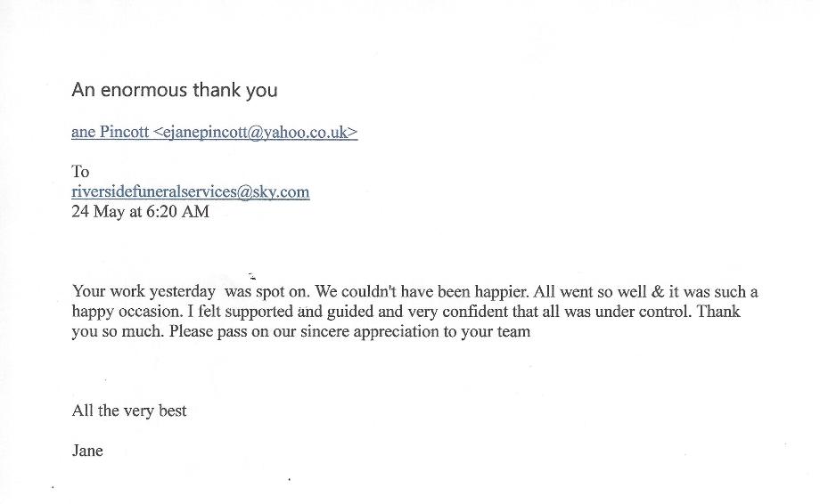This screenshot has width=820, height=504.
Task: Click the word 'enormous' in the subject
Action: [143, 90]
